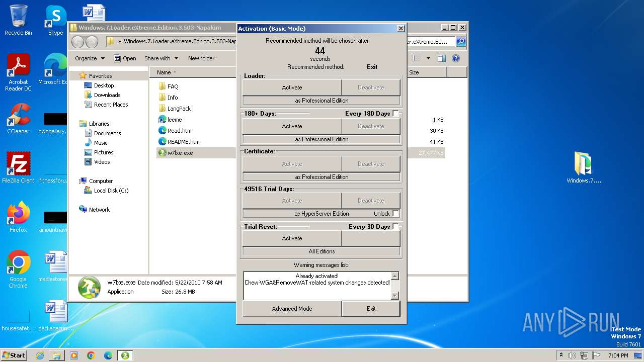This screenshot has width=644, height=362.
Task: Open the Windows Start menu
Action: pos(14,355)
